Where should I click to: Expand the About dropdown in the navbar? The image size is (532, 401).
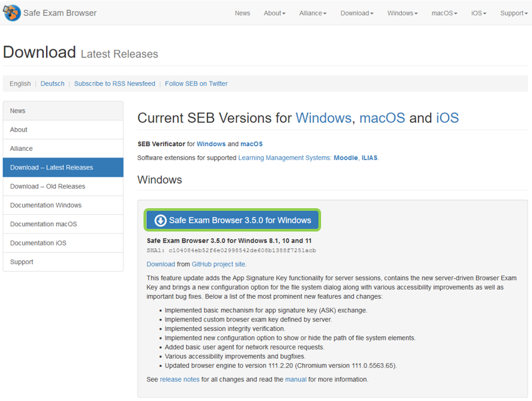(x=274, y=13)
